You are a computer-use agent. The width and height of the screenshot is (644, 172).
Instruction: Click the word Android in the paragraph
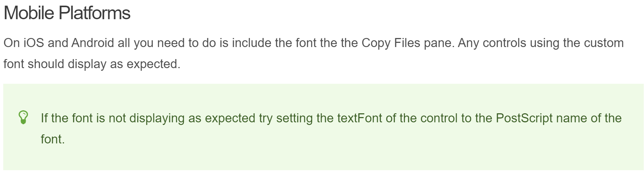coord(92,43)
